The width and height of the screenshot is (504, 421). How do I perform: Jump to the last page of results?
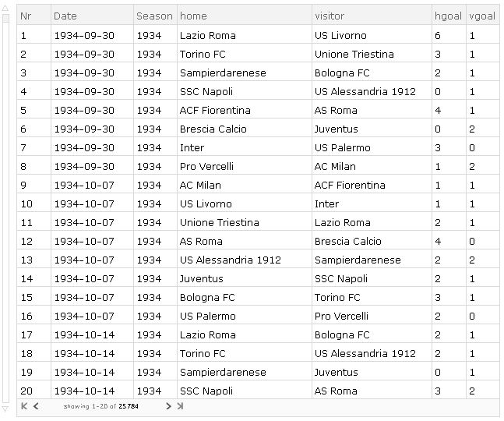180,406
